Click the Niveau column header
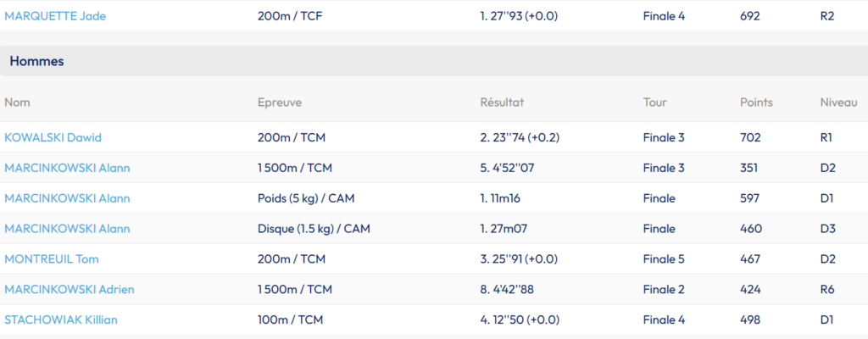The width and height of the screenshot is (868, 339). [x=838, y=103]
